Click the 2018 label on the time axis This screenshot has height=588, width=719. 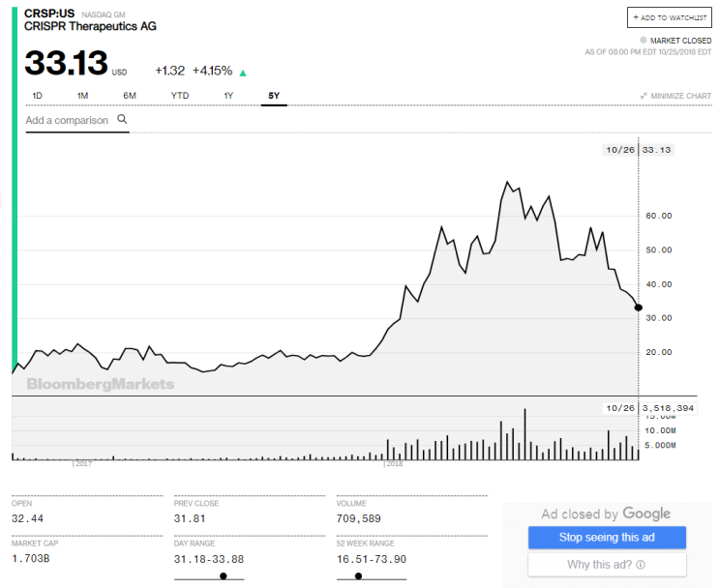click(x=395, y=464)
